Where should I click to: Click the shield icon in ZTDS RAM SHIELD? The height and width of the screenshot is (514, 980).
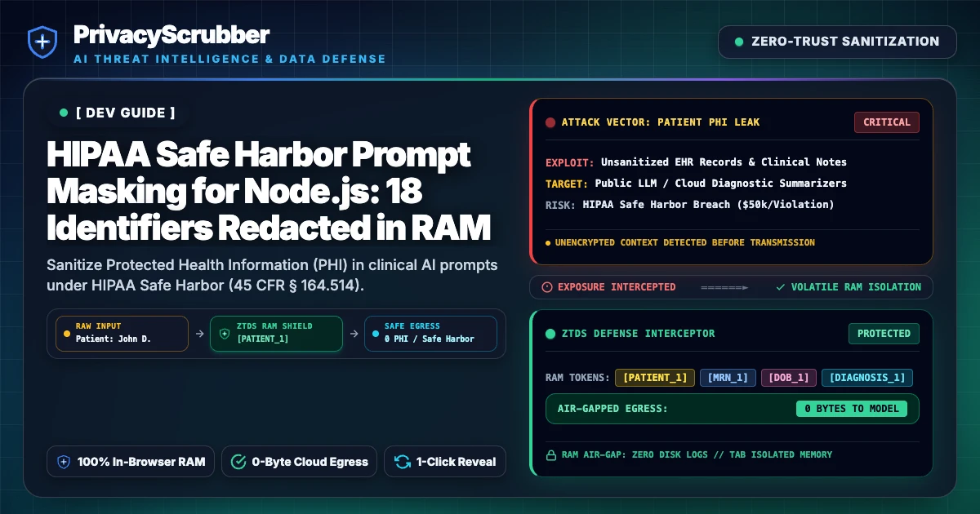pos(225,333)
